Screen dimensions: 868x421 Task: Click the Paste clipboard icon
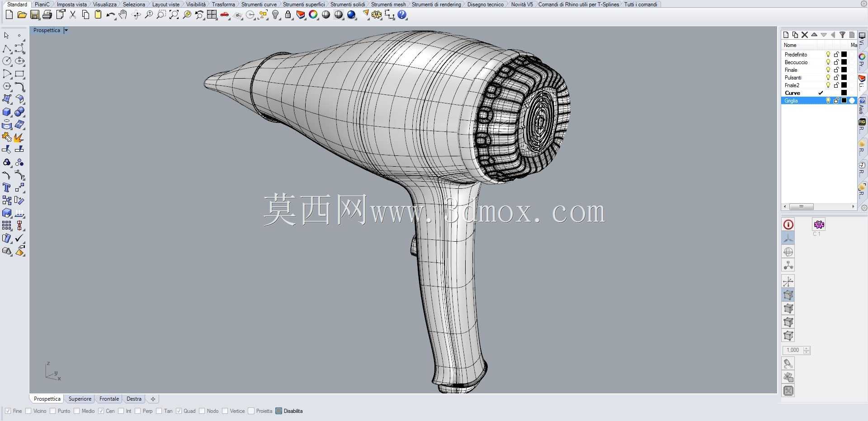98,15
